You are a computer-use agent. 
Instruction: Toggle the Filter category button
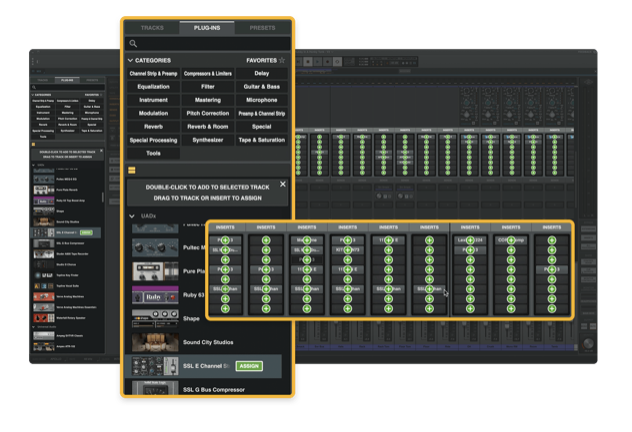[x=208, y=87]
